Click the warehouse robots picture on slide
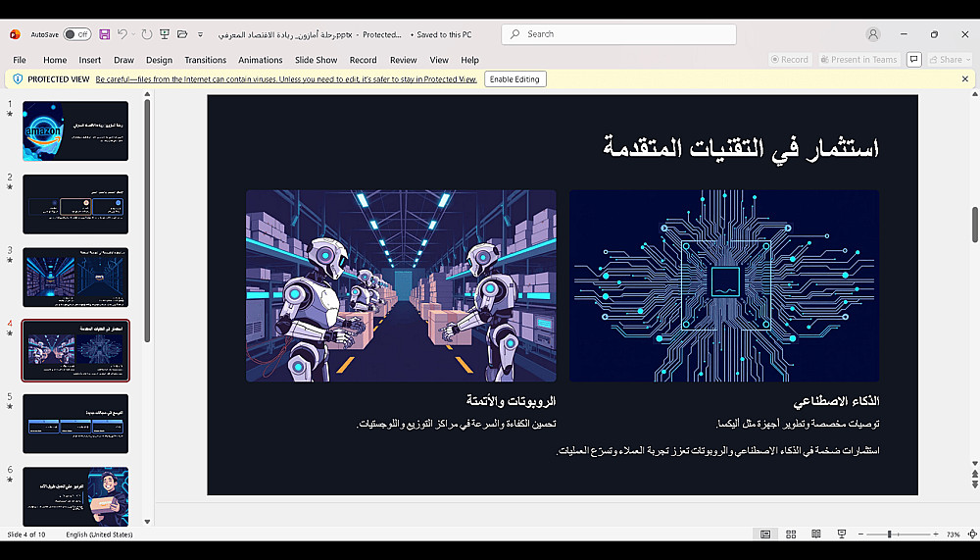 [401, 286]
